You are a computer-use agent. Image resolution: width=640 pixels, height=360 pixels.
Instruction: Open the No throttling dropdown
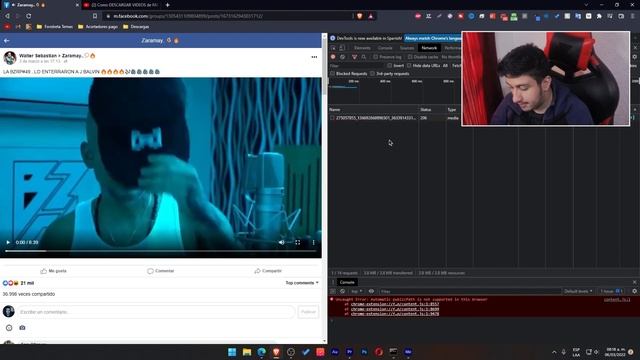(x=451, y=57)
